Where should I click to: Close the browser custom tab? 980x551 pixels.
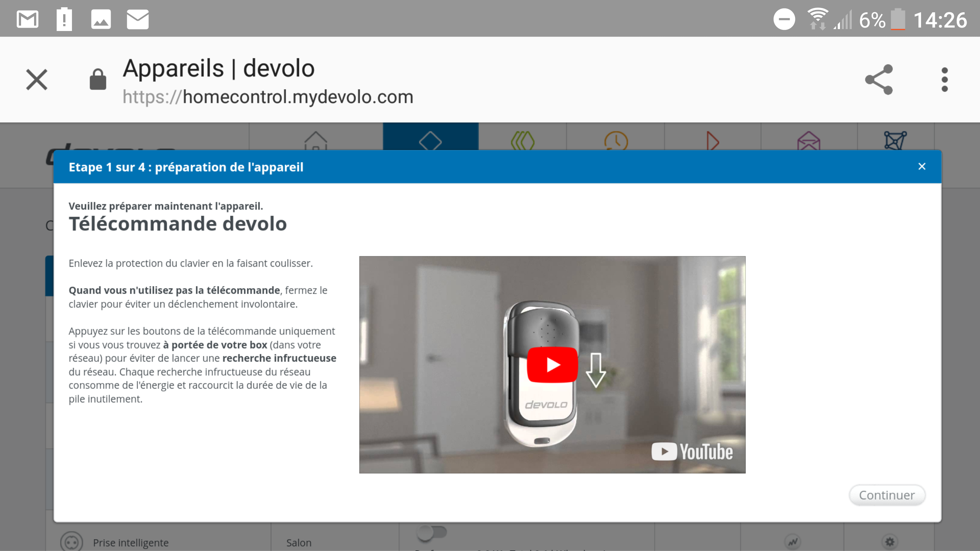pyautogui.click(x=37, y=80)
